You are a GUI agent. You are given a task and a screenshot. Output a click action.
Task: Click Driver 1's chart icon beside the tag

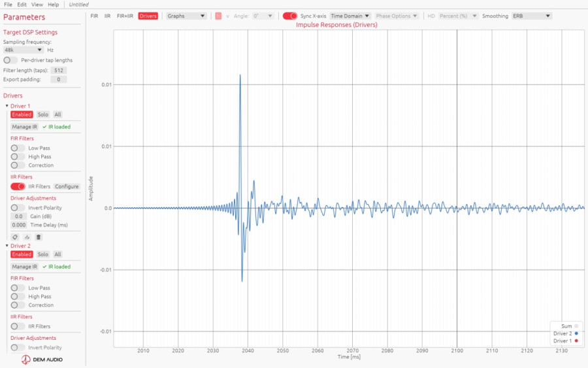27,237
